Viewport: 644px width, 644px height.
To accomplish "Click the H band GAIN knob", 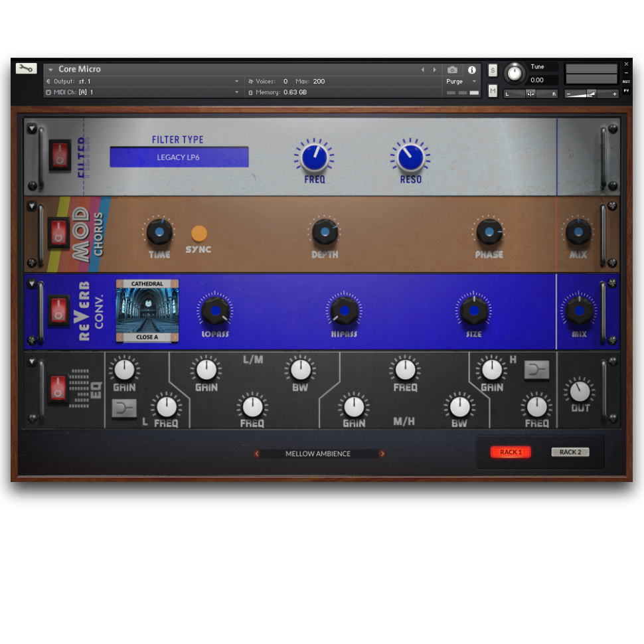I will point(491,370).
